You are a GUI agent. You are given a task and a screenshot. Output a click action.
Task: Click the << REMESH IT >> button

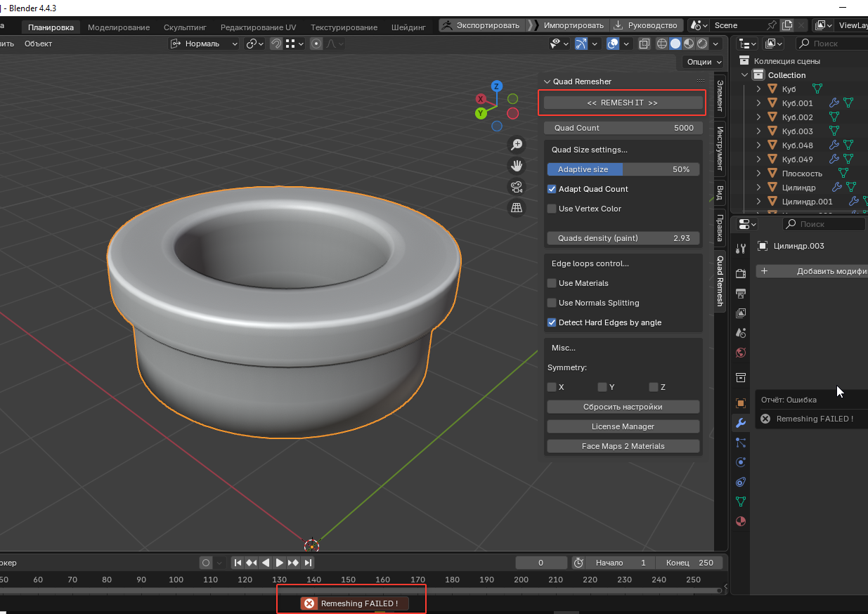(x=623, y=103)
